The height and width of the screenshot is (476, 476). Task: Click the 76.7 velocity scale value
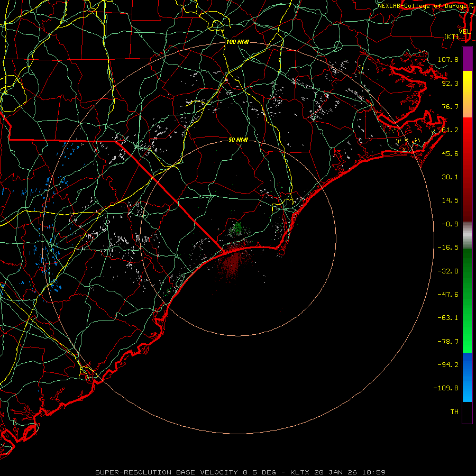coord(450,106)
